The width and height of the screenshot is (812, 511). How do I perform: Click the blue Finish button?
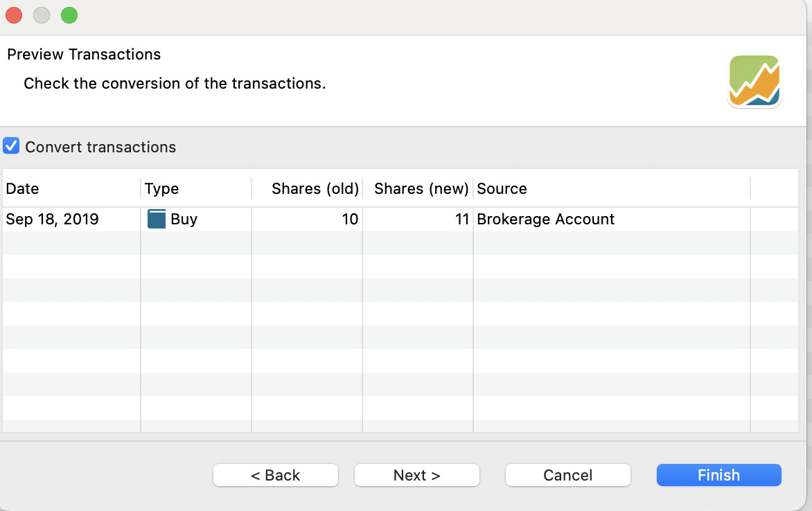pyautogui.click(x=718, y=475)
